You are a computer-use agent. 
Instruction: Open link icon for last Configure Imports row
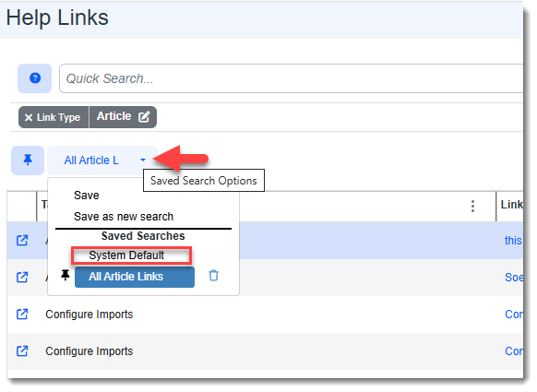[x=22, y=350]
